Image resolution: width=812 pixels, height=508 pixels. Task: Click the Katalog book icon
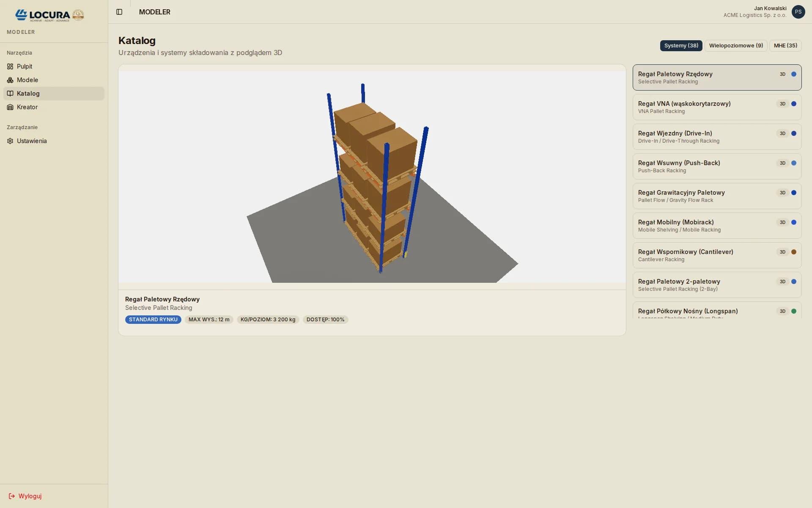point(10,94)
